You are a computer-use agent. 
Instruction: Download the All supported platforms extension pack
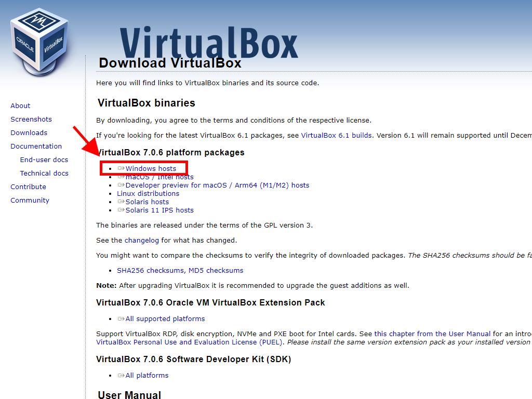(165, 319)
